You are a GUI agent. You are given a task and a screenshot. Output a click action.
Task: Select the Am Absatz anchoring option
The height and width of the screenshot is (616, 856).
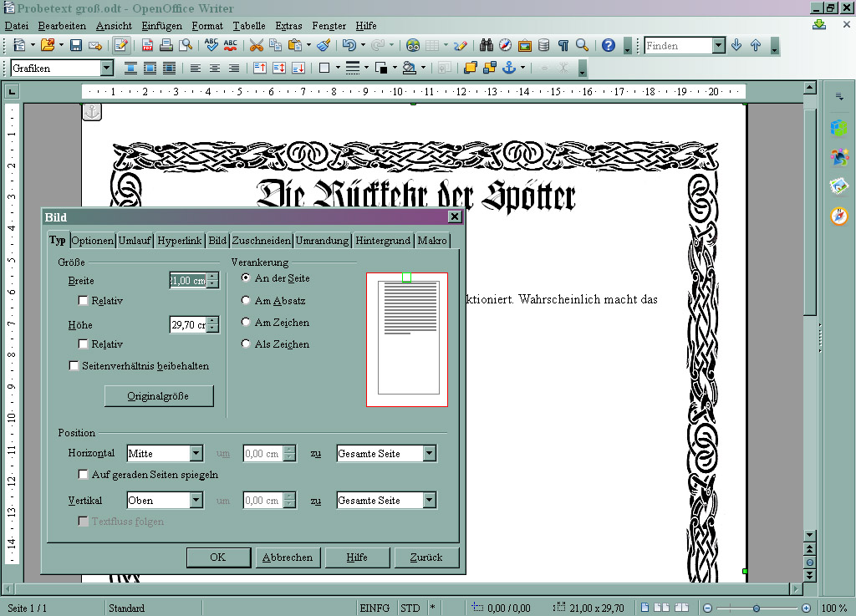click(246, 300)
